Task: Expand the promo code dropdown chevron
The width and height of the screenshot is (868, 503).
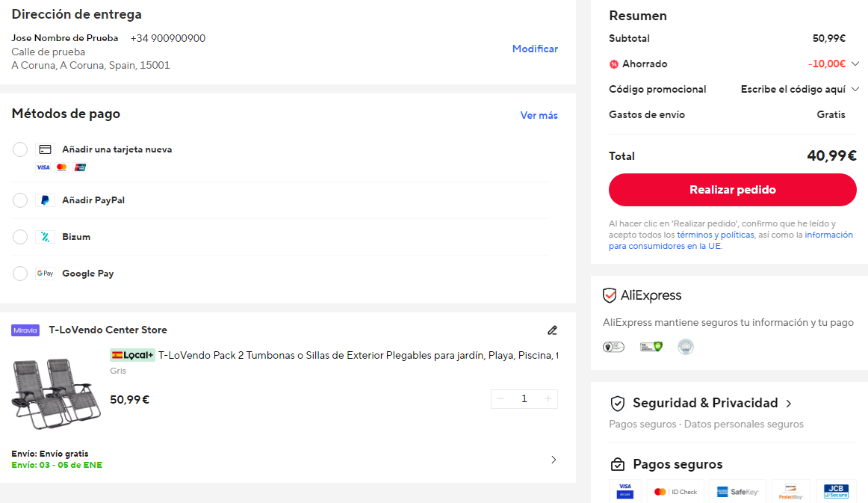Action: click(855, 89)
